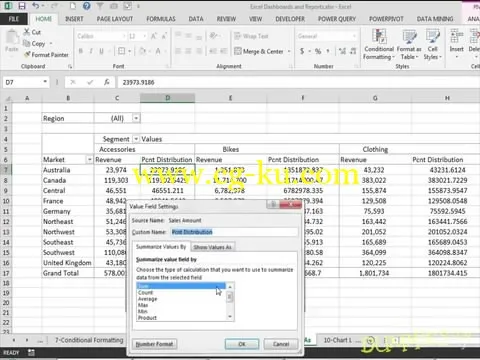The height and width of the screenshot is (360, 480).
Task: Open the Name Box dropdown arrow
Action: coord(45,82)
